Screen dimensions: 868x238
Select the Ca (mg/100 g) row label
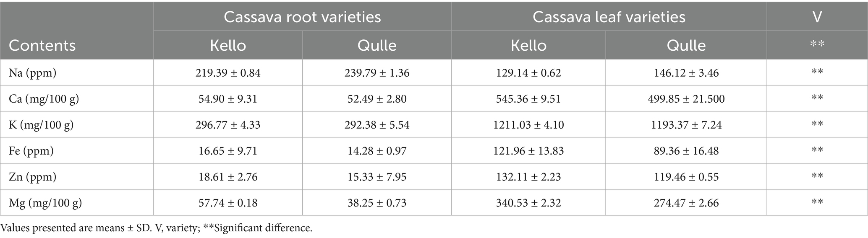44,99
